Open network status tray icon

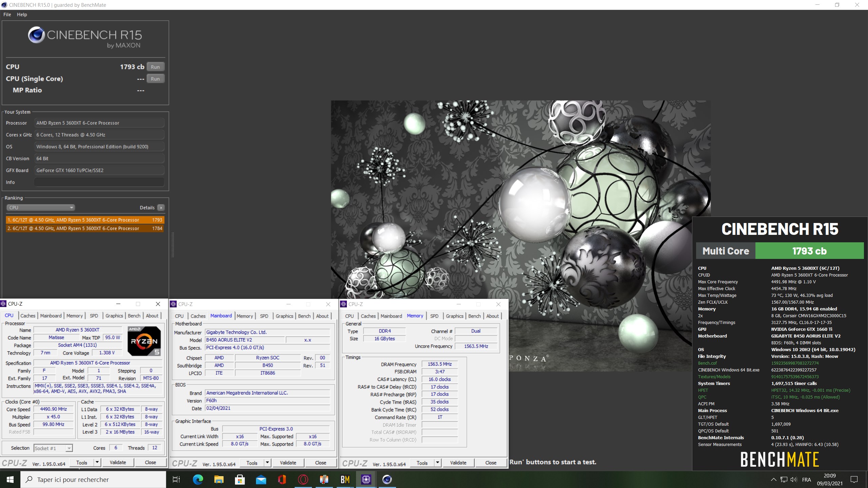click(x=784, y=480)
